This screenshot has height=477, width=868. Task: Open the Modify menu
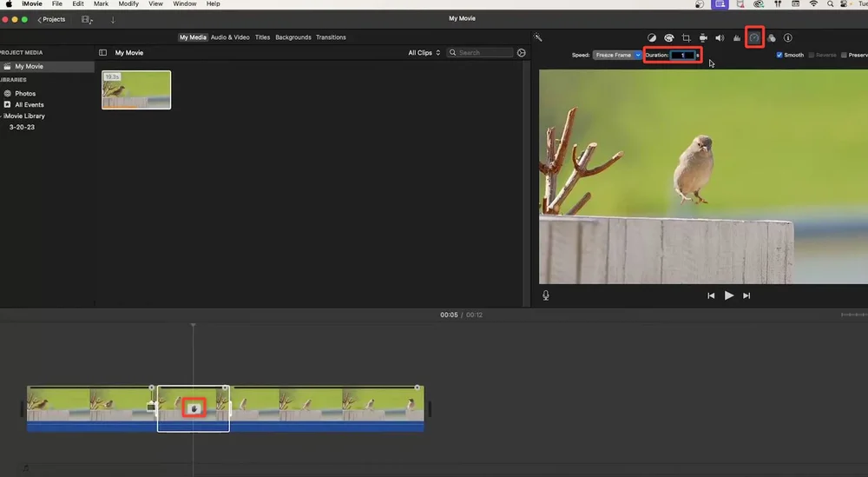128,4
